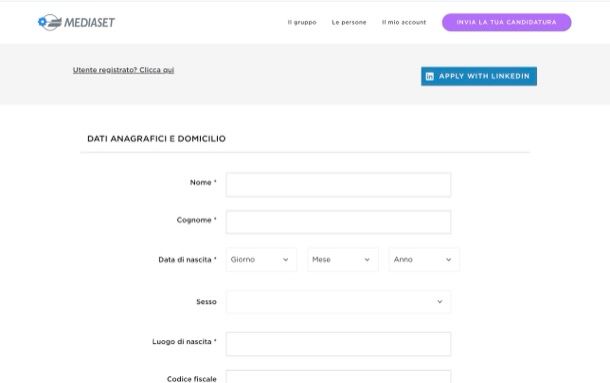Click the Nome label
610x383 pixels.
203,182
